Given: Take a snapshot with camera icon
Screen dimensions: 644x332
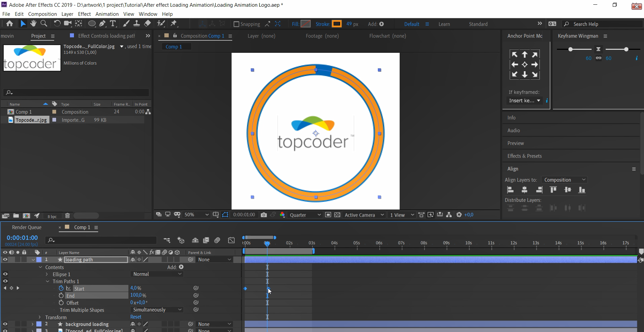Looking at the screenshot, I should click(264, 215).
